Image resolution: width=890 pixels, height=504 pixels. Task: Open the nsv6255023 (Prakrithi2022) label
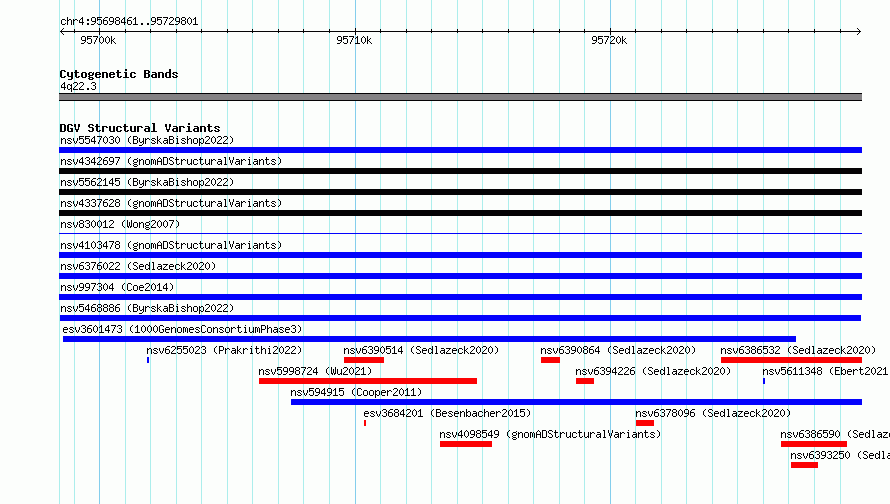pyautogui.click(x=224, y=350)
